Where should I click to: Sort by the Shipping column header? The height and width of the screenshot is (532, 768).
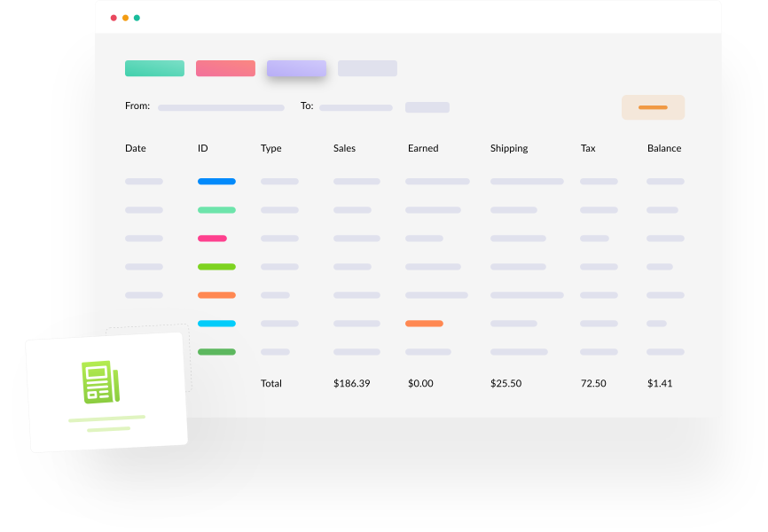[509, 148]
